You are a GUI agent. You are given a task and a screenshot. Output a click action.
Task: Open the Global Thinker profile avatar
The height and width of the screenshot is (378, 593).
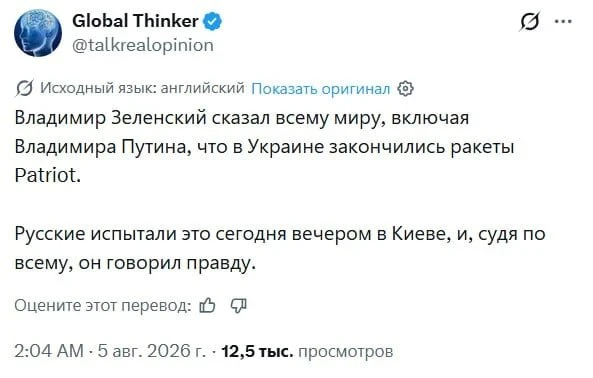[38, 33]
